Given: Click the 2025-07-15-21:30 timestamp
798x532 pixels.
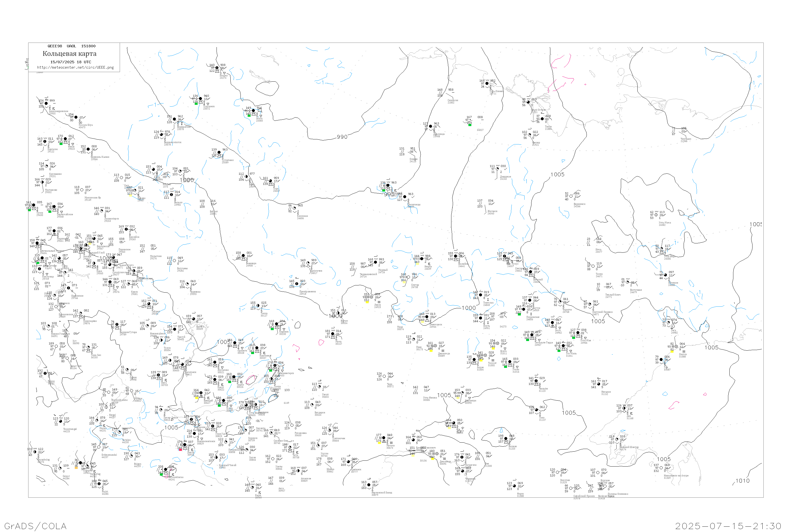Looking at the screenshot, I should (x=728, y=526).
